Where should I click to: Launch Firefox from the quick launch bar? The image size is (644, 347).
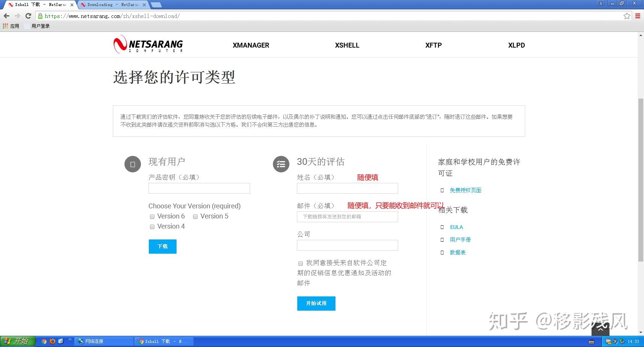pyautogui.click(x=52, y=341)
